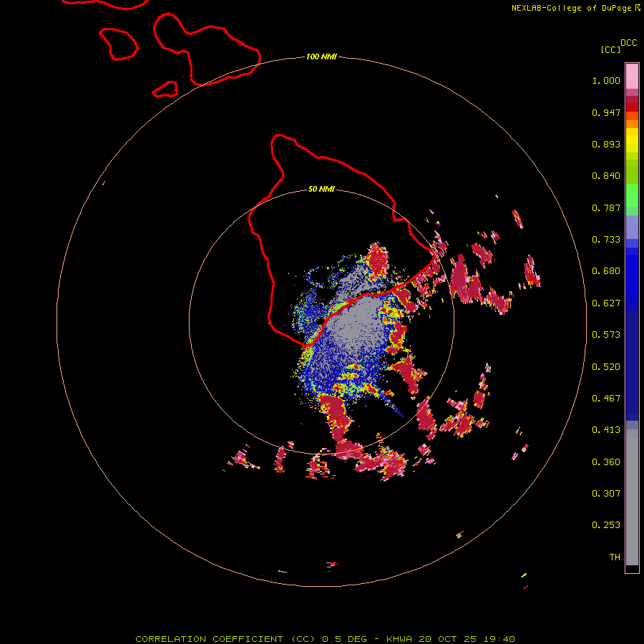Click the 0.307 legend value
This screenshot has width=644, height=644.
point(606,494)
